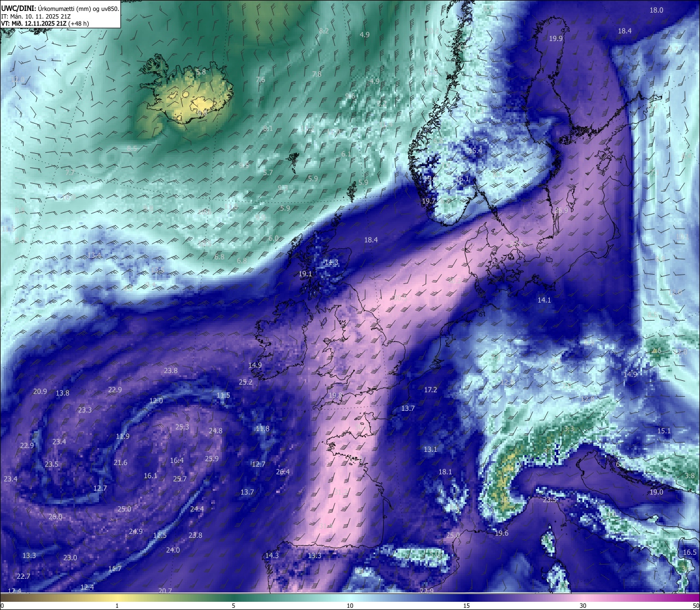
Task: Click the 20.9 value label
Action: pos(40,391)
